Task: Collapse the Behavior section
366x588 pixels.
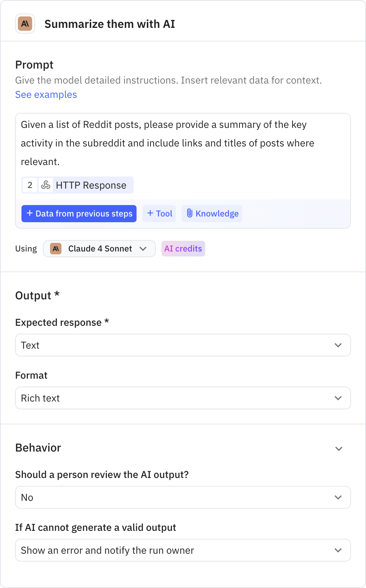Action: pos(338,448)
